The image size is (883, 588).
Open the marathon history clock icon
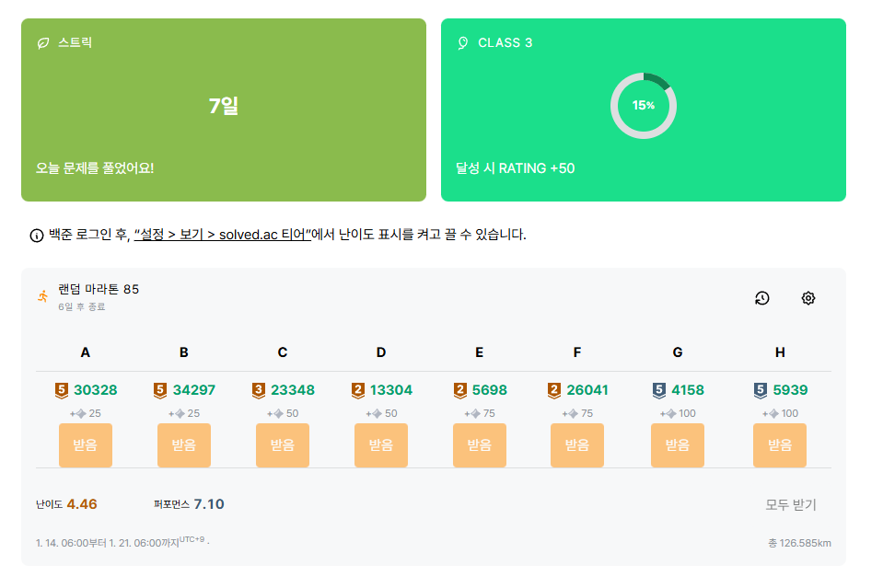click(761, 298)
